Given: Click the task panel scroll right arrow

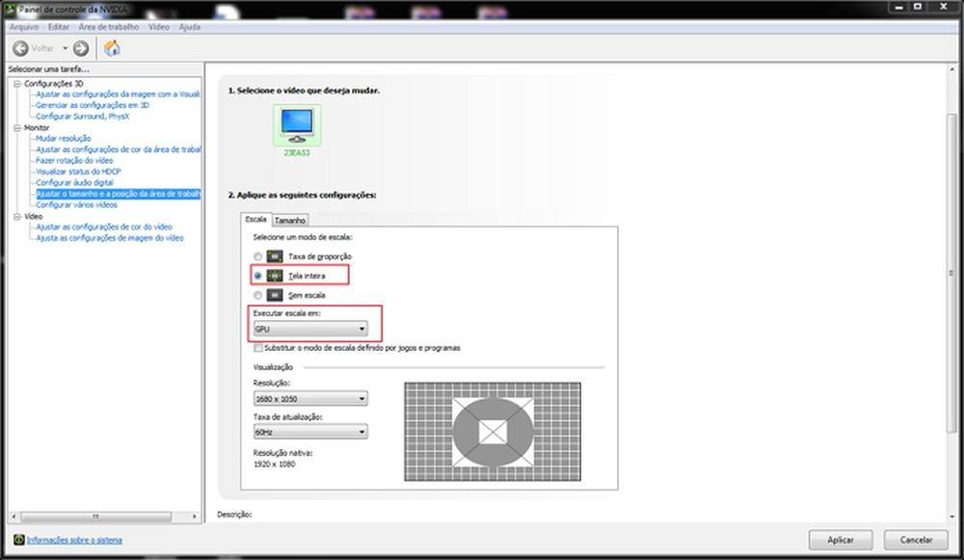Looking at the screenshot, I should pos(195,517).
